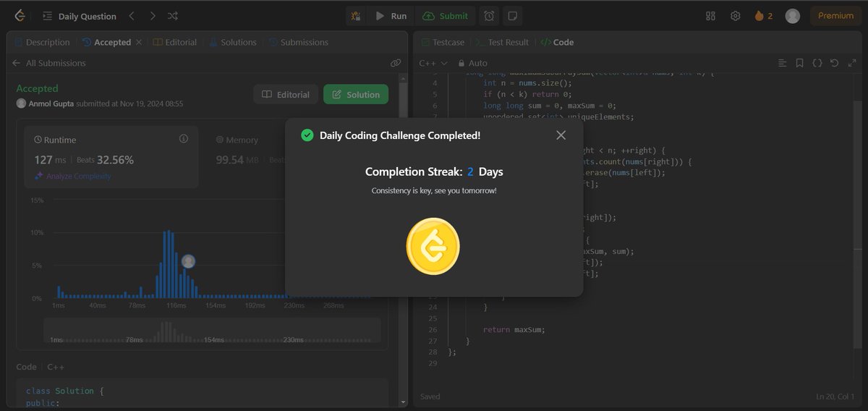The height and width of the screenshot is (411, 868).
Task: Show the Runtime info icon
Action: (x=183, y=138)
